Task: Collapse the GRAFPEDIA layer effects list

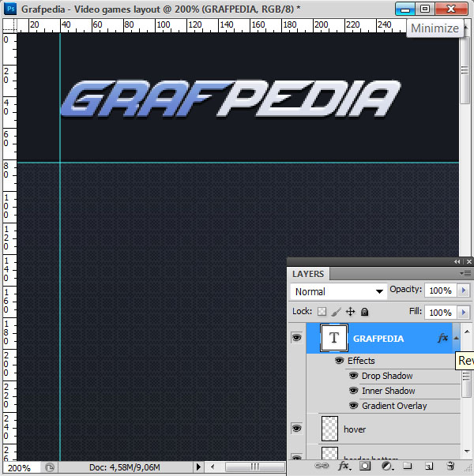Action: click(457, 338)
